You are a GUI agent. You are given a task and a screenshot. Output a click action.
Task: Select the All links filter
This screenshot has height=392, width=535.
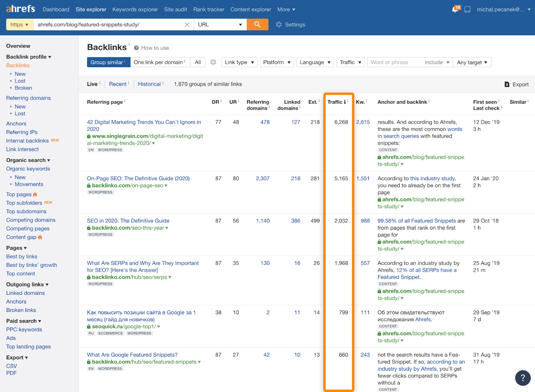[198, 62]
